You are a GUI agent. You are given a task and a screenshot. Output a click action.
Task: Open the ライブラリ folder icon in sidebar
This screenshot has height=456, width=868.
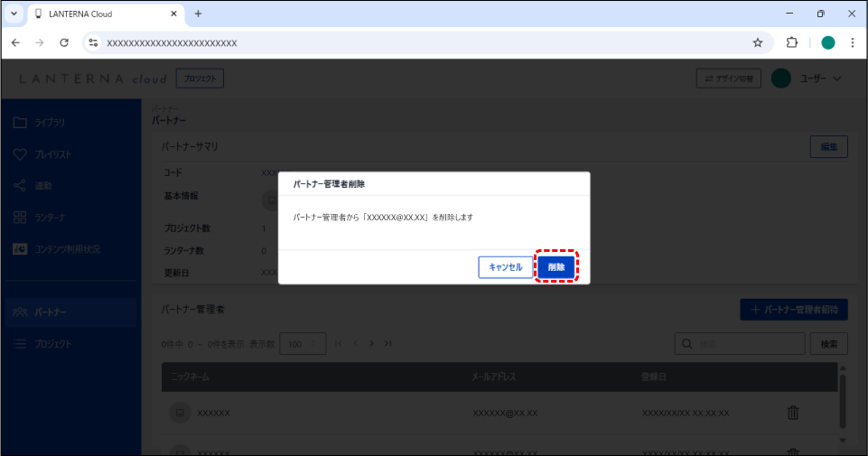coord(21,122)
